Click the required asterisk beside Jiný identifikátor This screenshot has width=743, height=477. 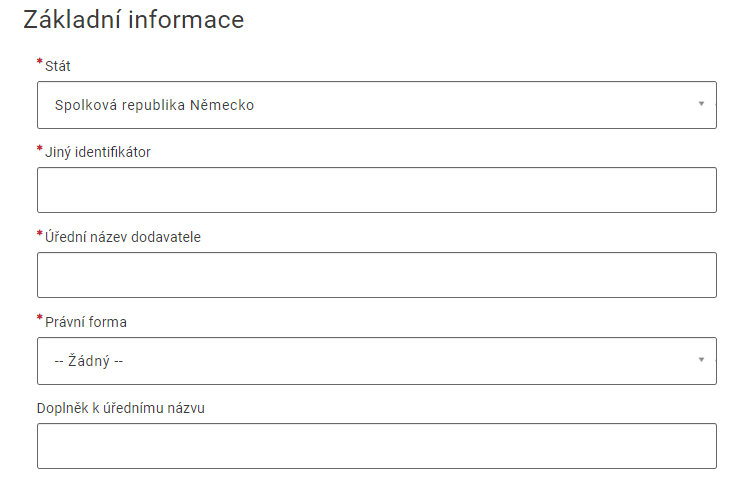tap(40, 149)
